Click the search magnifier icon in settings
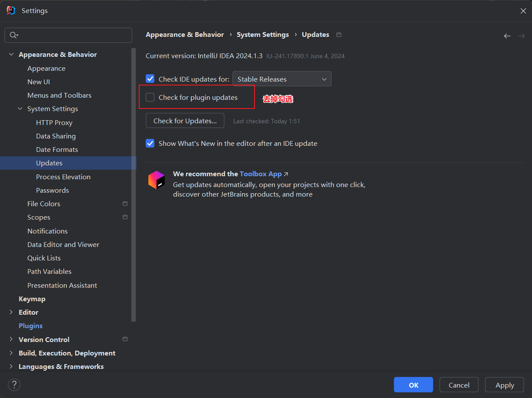 (13, 35)
